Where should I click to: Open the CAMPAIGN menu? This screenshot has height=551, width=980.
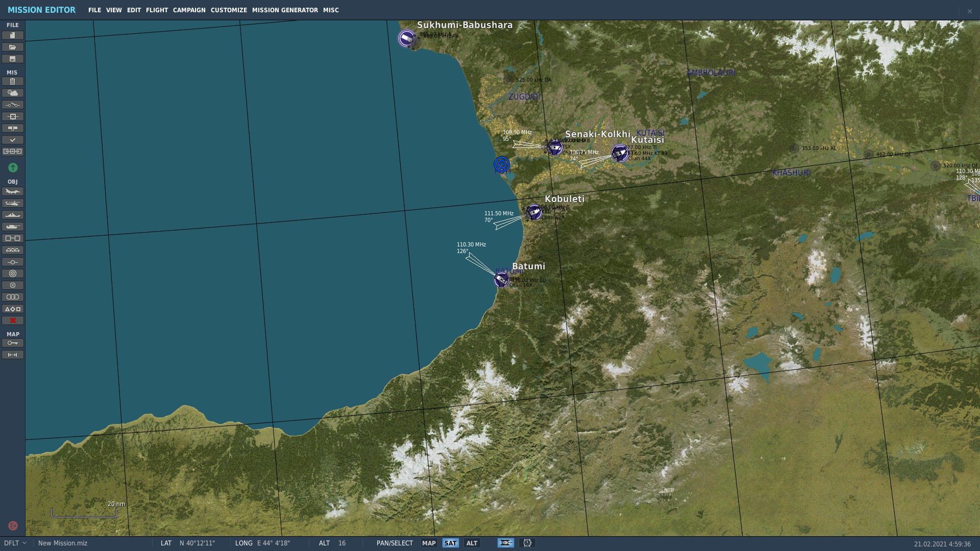[189, 10]
